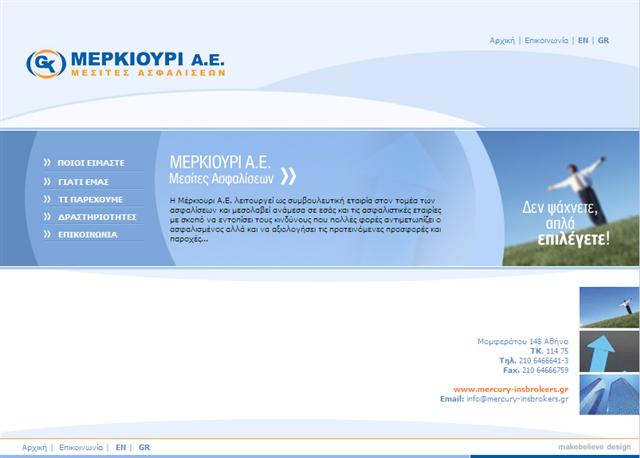Click Αρχική link in top navigation
Screen dimensions: 640x458
[x=502, y=40]
